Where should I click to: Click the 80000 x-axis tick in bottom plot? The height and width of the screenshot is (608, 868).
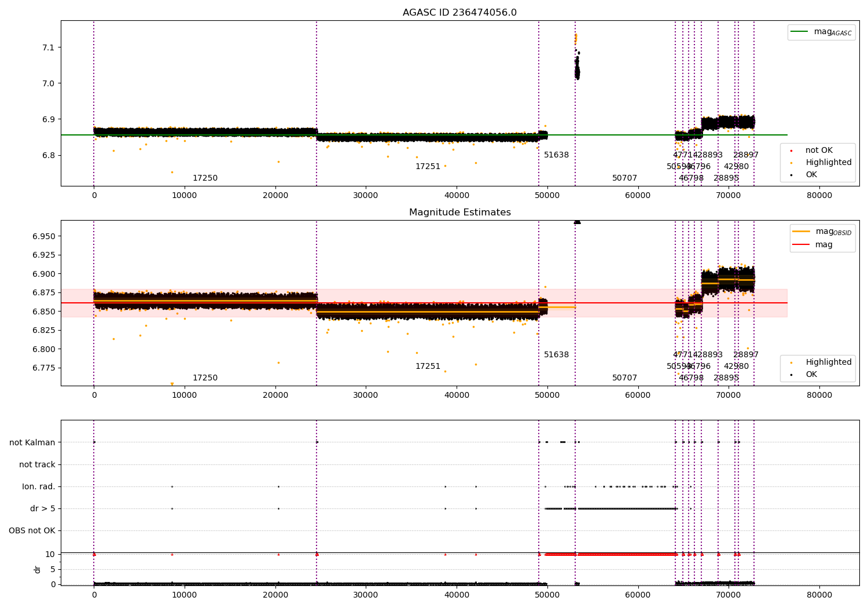[819, 595]
